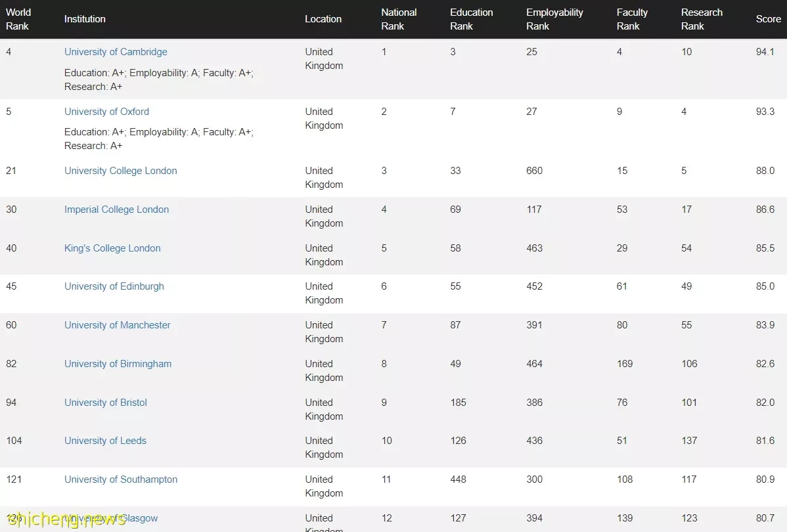Click Bristol's employability rank 386

(534, 402)
